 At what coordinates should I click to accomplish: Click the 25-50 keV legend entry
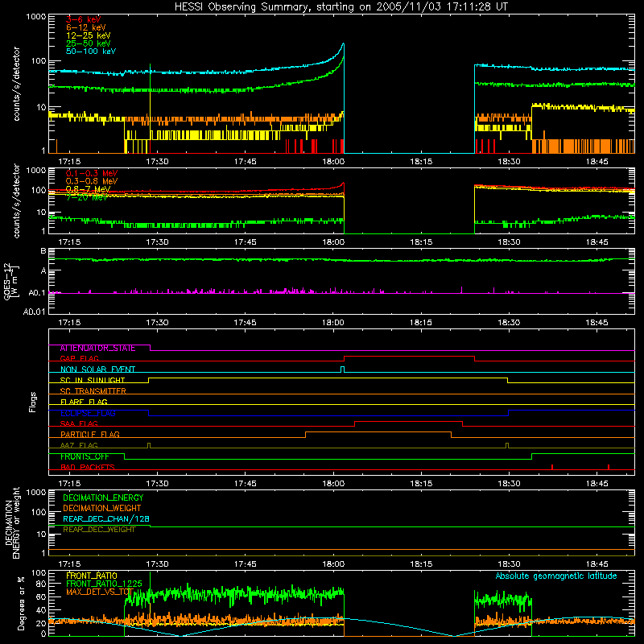pos(88,43)
